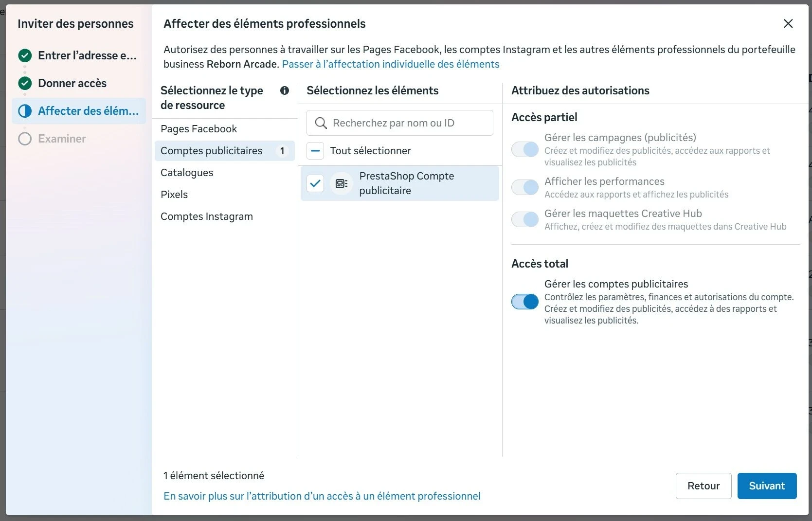The width and height of the screenshot is (812, 521).
Task: Go to the Donner accès step
Action: click(x=79, y=83)
